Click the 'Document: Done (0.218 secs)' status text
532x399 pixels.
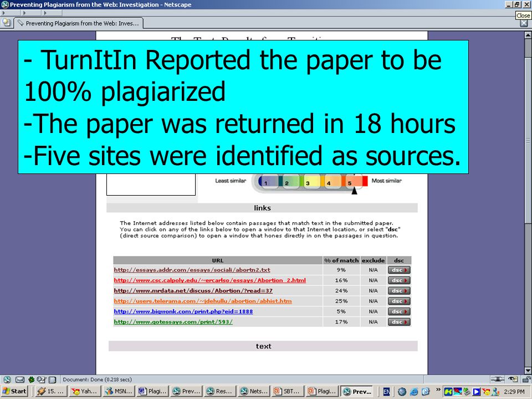click(x=97, y=380)
